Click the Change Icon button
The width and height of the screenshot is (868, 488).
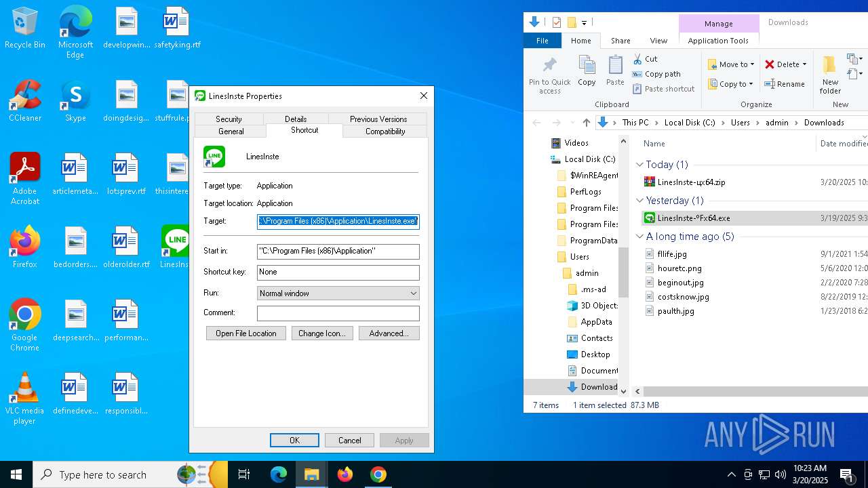click(x=322, y=333)
